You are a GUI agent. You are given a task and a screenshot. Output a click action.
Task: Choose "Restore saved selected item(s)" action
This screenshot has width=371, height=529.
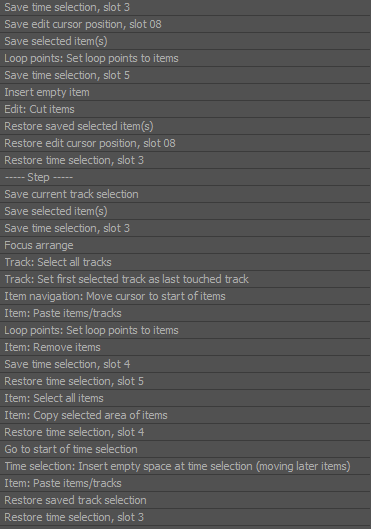click(x=185, y=126)
